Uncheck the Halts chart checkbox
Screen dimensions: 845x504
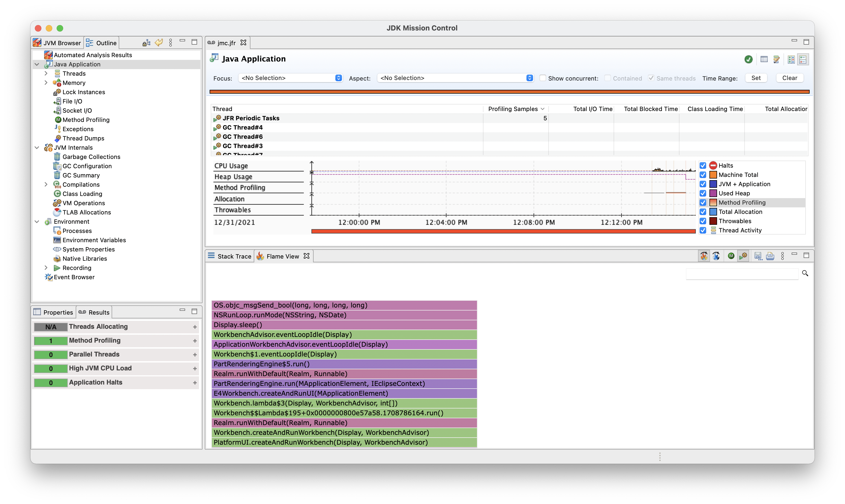click(x=703, y=166)
